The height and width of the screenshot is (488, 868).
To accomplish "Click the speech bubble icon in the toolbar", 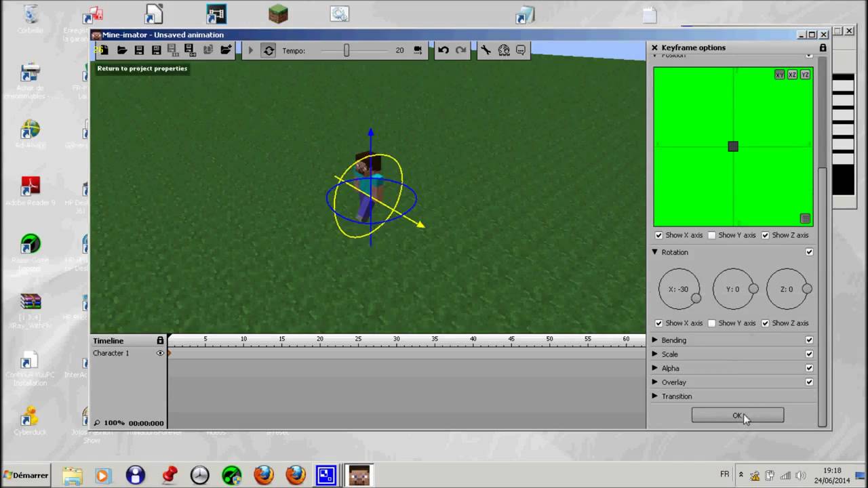I will pos(521,50).
